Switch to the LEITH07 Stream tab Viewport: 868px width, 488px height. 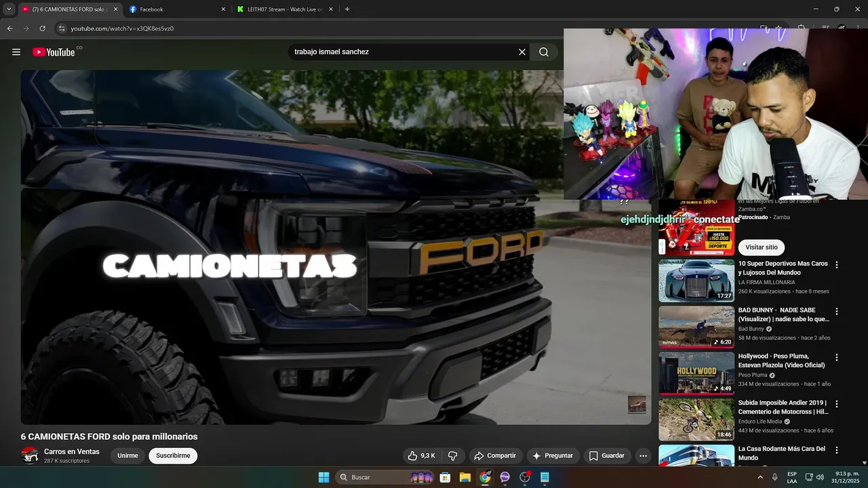(286, 9)
